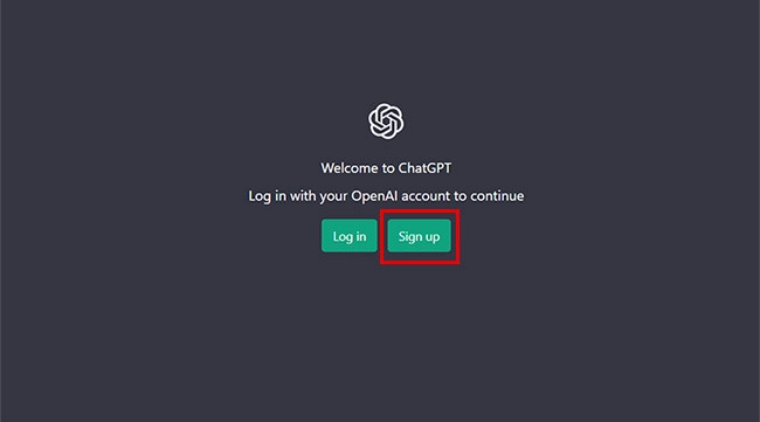This screenshot has height=422, width=760.
Task: Click the word ChatGPT in the welcome heading
Action: [425, 168]
